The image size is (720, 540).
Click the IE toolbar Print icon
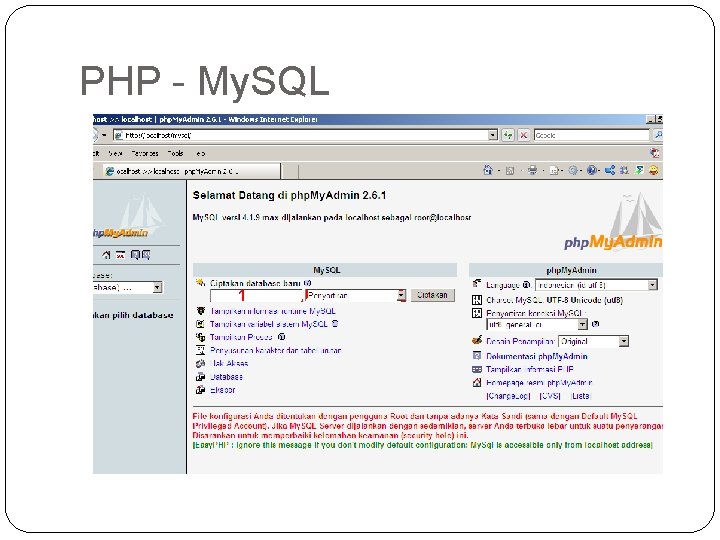point(532,170)
